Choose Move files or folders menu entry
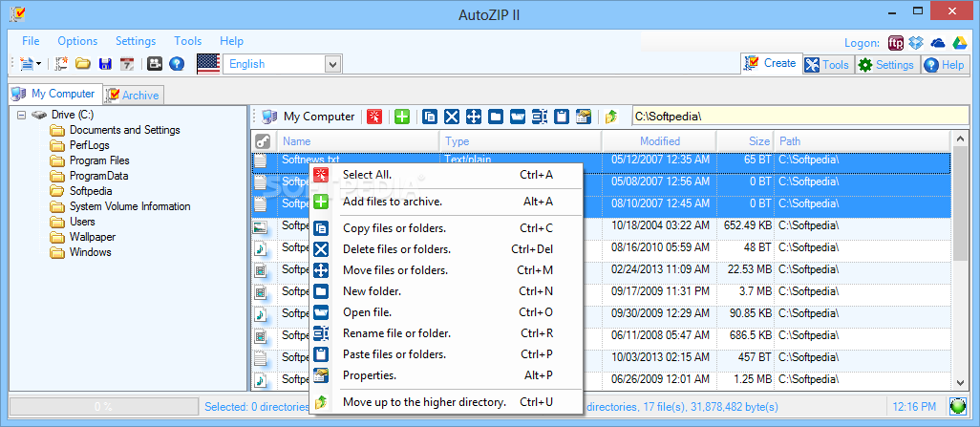The width and height of the screenshot is (980, 427). 446,270
